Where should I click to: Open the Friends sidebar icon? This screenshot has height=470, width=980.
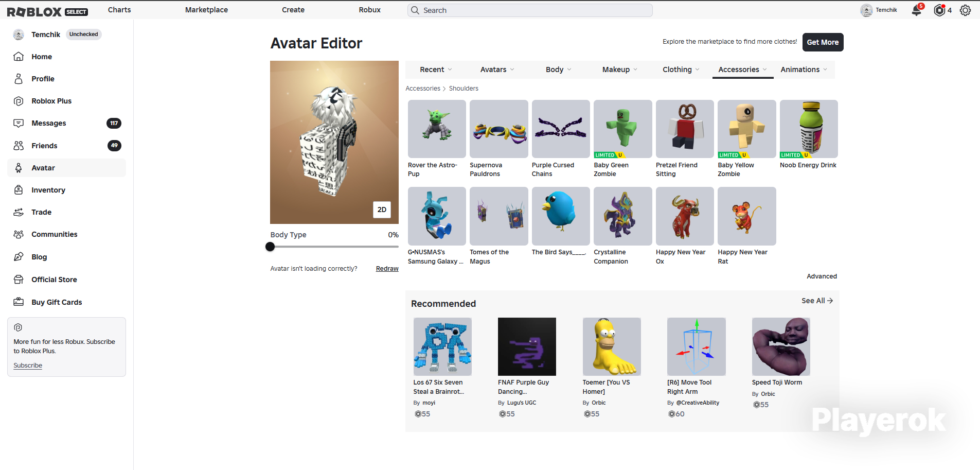(19, 146)
